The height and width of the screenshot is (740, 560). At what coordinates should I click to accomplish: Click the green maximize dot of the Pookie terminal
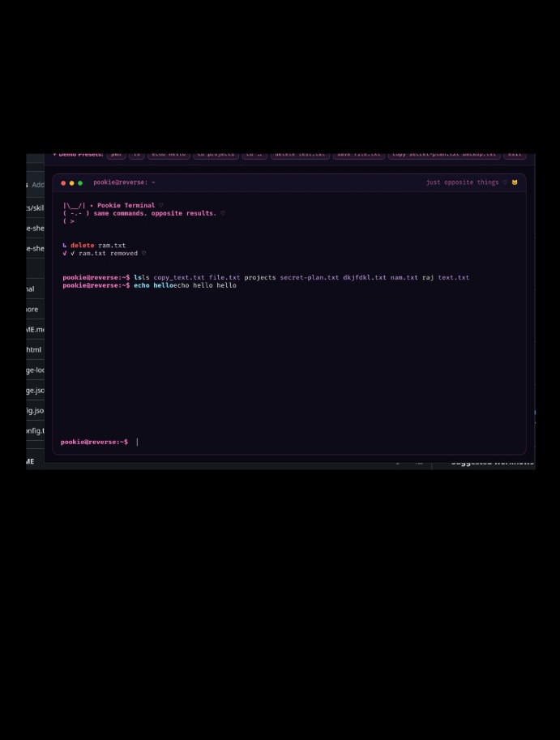pyautogui.click(x=80, y=183)
